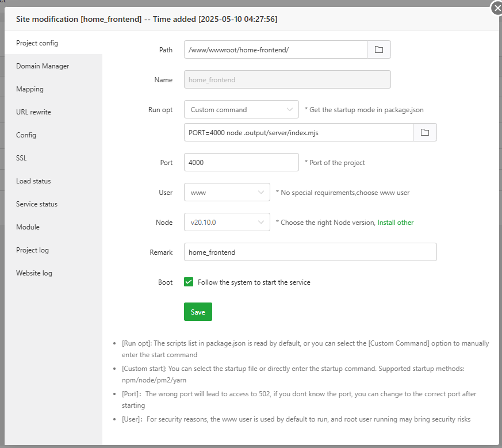Image resolution: width=502 pixels, height=448 pixels.
Task: Open the Module tab
Action: (28, 227)
